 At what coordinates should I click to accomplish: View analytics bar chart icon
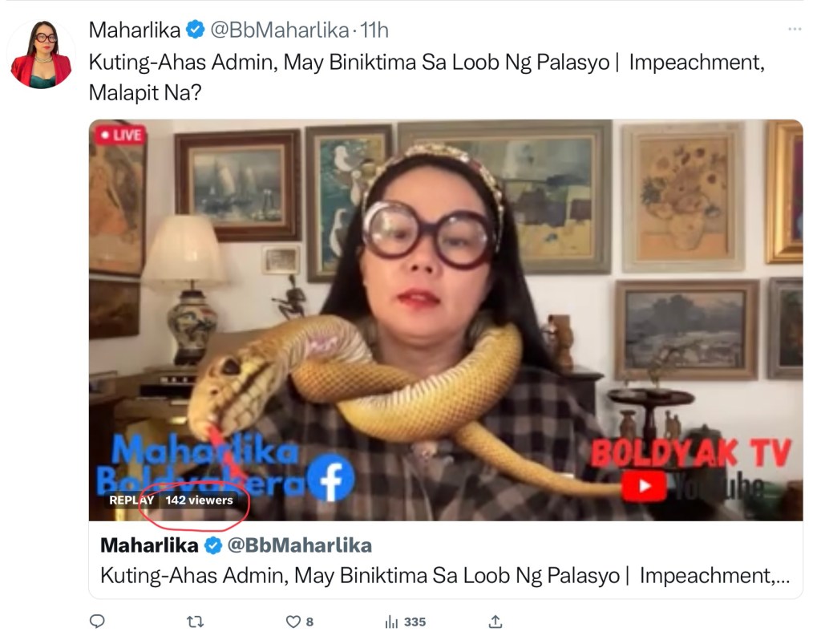391,622
